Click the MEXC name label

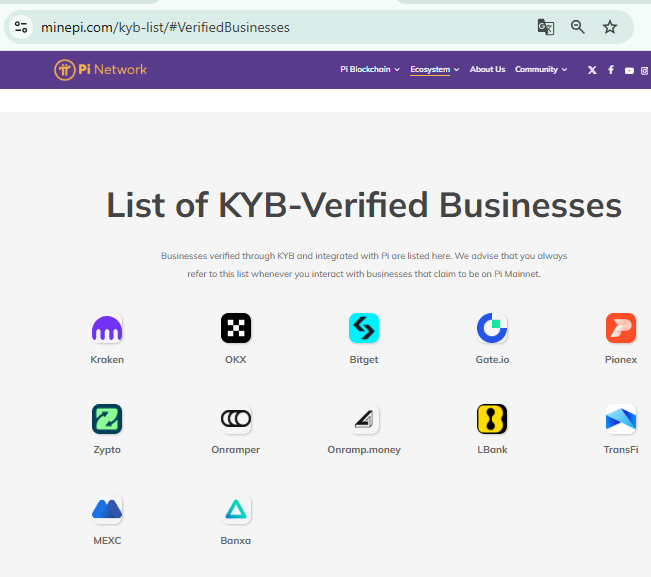[x=107, y=540]
